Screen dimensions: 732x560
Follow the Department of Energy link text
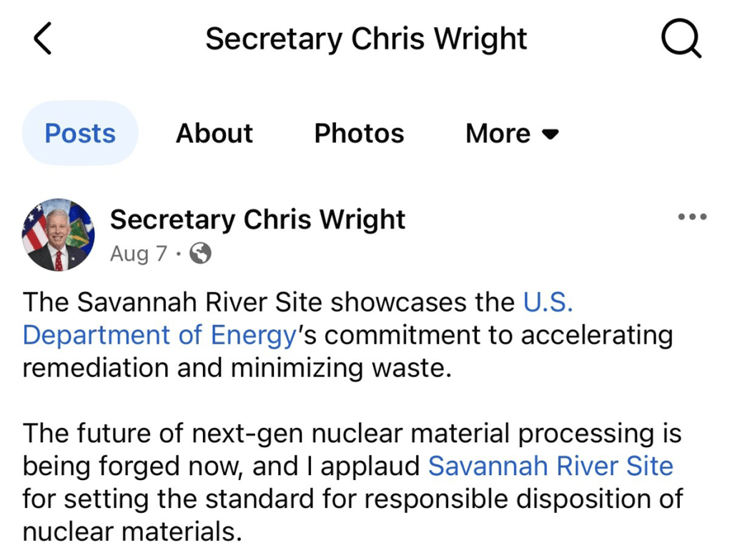(159, 335)
